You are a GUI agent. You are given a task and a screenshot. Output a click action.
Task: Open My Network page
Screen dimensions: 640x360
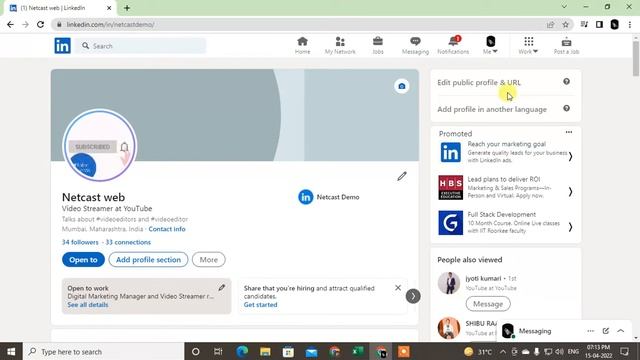pos(340,45)
